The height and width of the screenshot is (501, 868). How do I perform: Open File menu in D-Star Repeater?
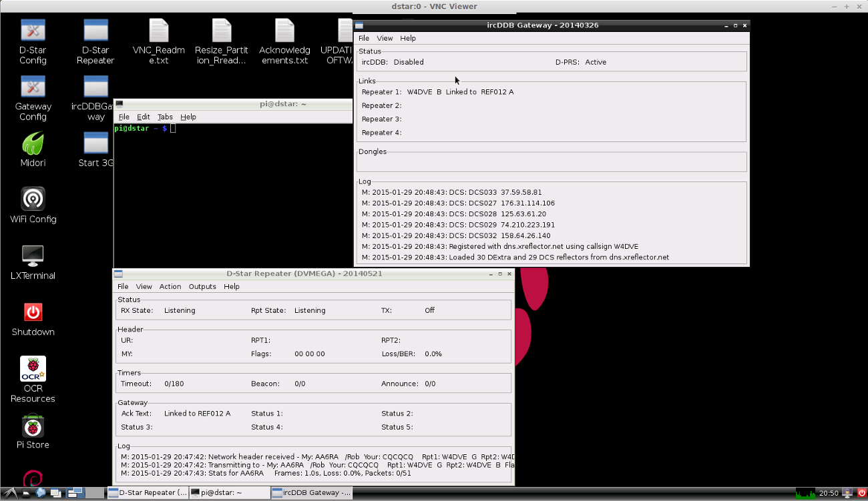(x=124, y=286)
